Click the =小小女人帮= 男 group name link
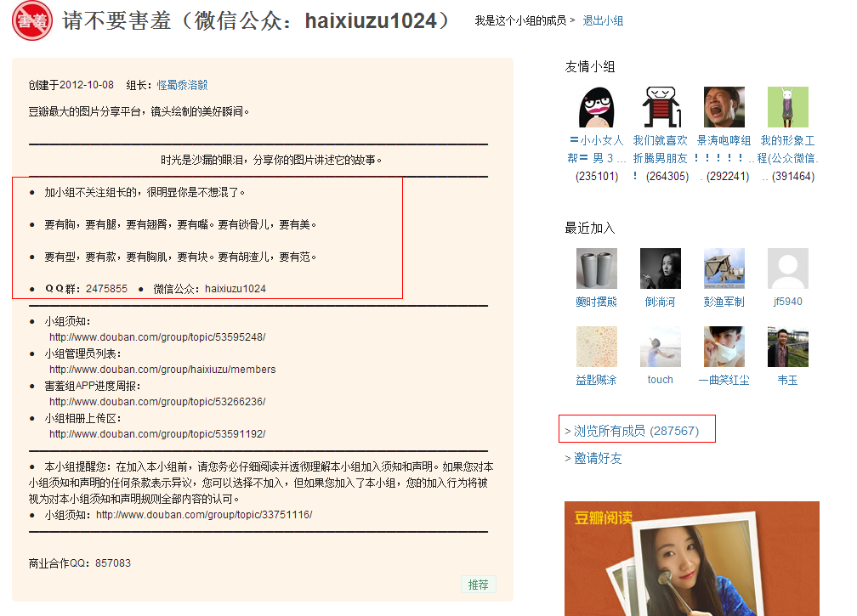This screenshot has width=857, height=616. (596, 149)
